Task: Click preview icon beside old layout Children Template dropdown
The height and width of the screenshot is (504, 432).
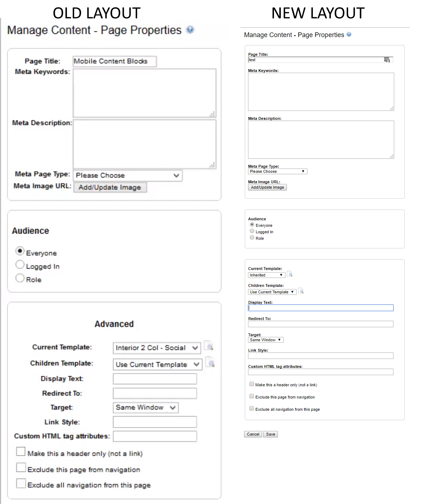Action: (x=210, y=363)
